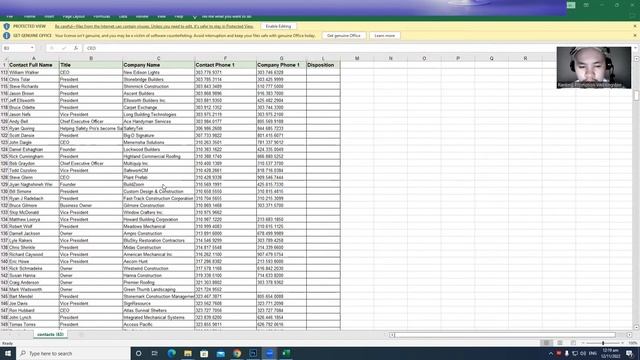Viewport: 640px width, 360px height.
Task: Click the Protected View shield icon
Action: tap(7, 26)
